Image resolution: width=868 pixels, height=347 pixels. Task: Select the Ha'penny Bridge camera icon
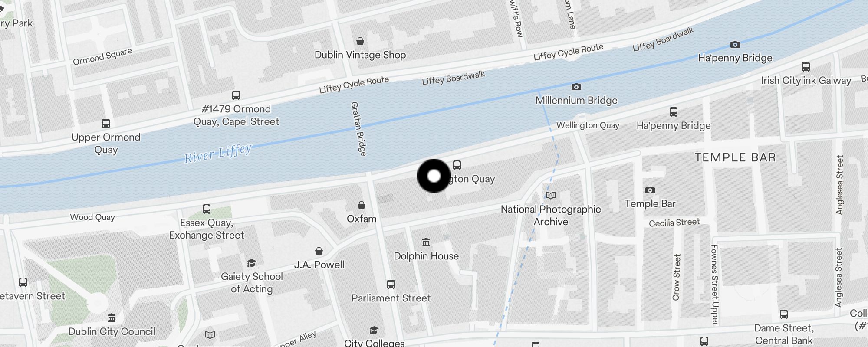(x=735, y=44)
